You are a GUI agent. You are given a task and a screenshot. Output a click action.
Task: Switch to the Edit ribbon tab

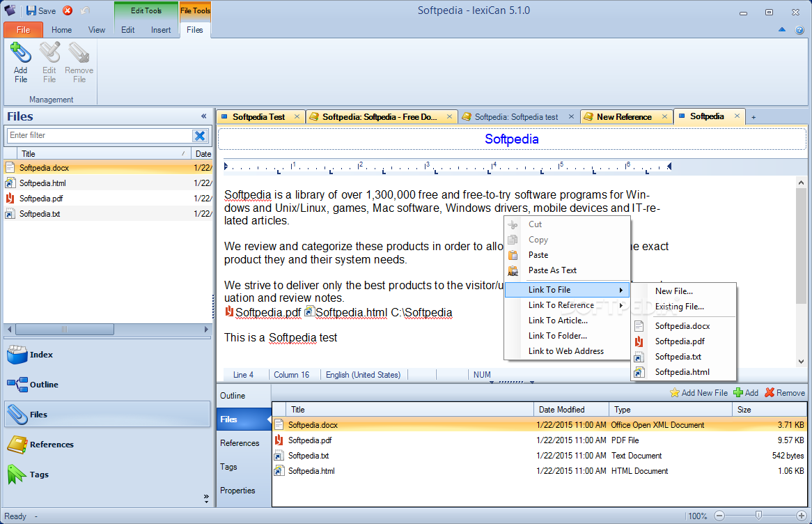[x=128, y=30]
